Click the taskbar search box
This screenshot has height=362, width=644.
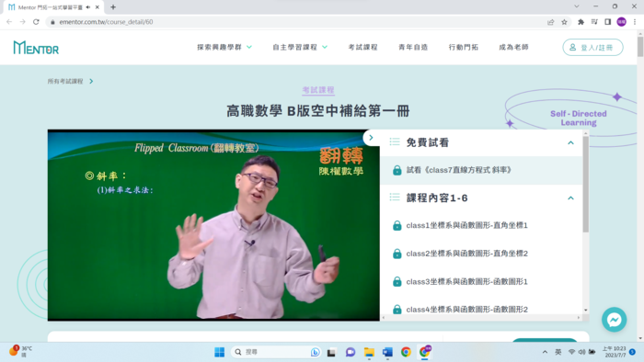point(276,352)
